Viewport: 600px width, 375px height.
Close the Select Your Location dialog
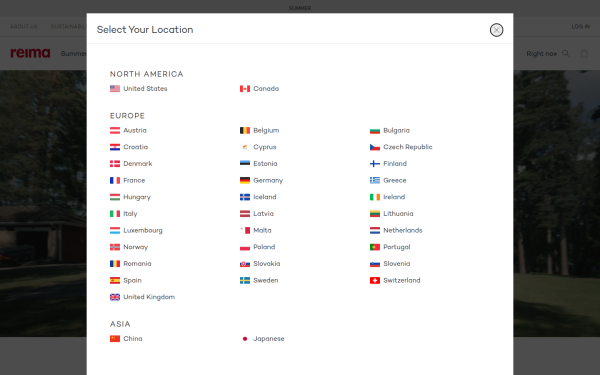click(496, 30)
